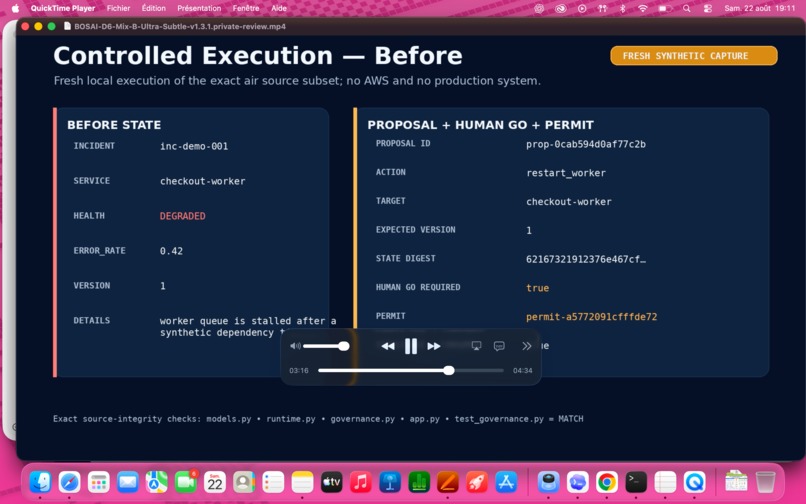The height and width of the screenshot is (504, 806).
Task: Open Calendar from the Dock
Action: tap(215, 482)
